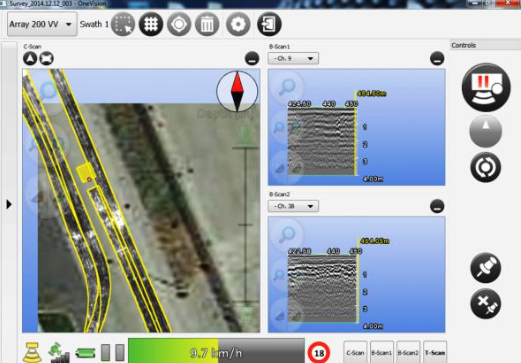Screen dimensions: 521x363
Task: Open settings gear icon in toolbar
Action: pos(238,24)
